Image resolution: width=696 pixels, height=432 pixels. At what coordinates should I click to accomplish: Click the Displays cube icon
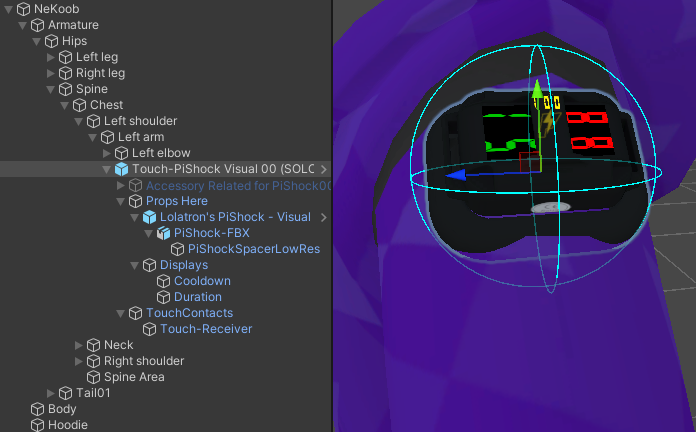(149, 265)
